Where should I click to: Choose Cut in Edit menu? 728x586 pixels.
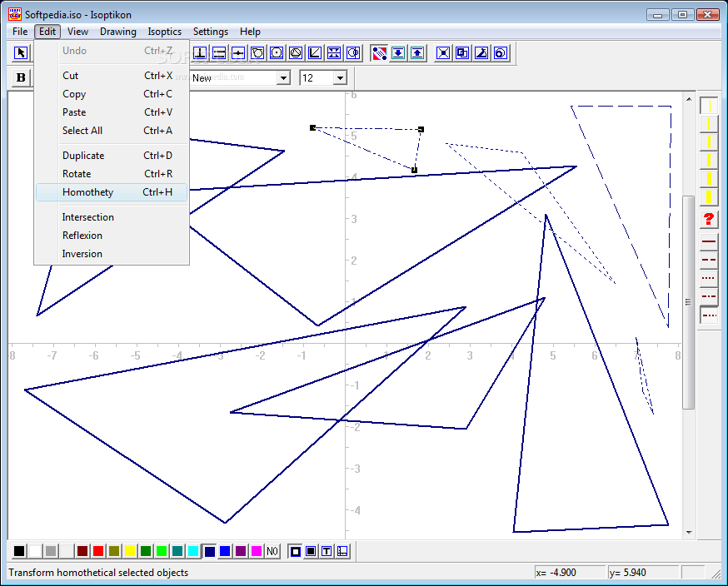pyautogui.click(x=112, y=76)
